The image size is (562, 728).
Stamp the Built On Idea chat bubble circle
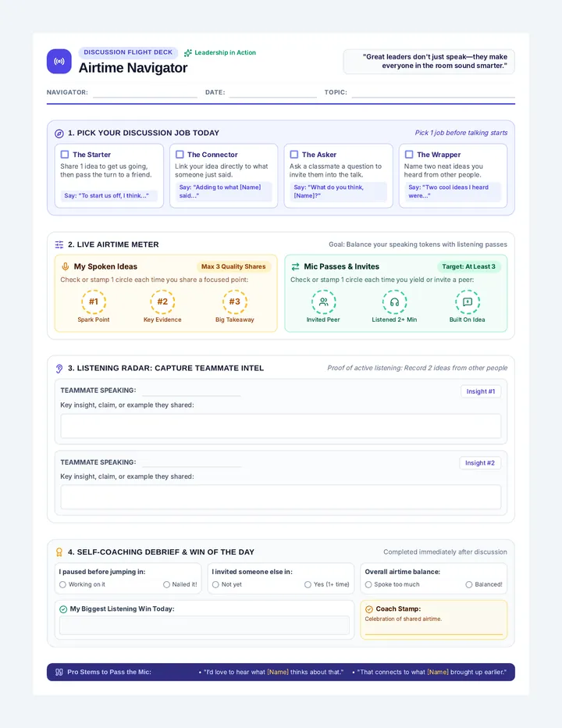pos(468,302)
